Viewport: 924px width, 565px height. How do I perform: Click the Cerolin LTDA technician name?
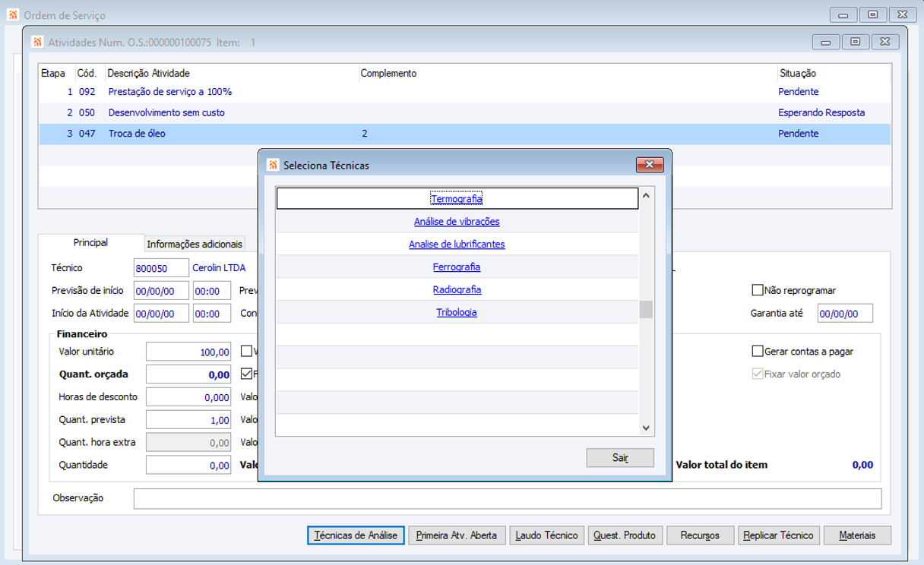coord(219,267)
